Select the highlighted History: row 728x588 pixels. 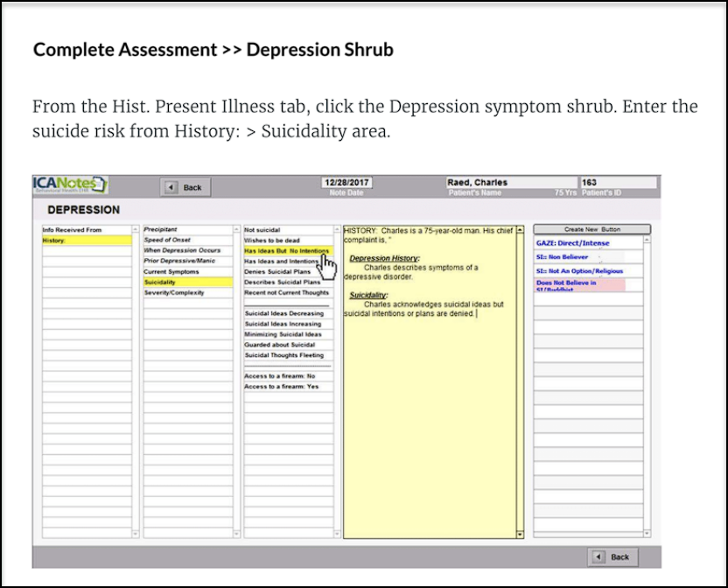point(87,241)
